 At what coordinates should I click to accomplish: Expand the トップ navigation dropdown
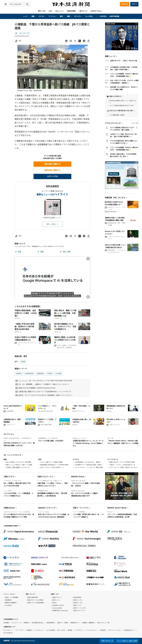coord(26,16)
